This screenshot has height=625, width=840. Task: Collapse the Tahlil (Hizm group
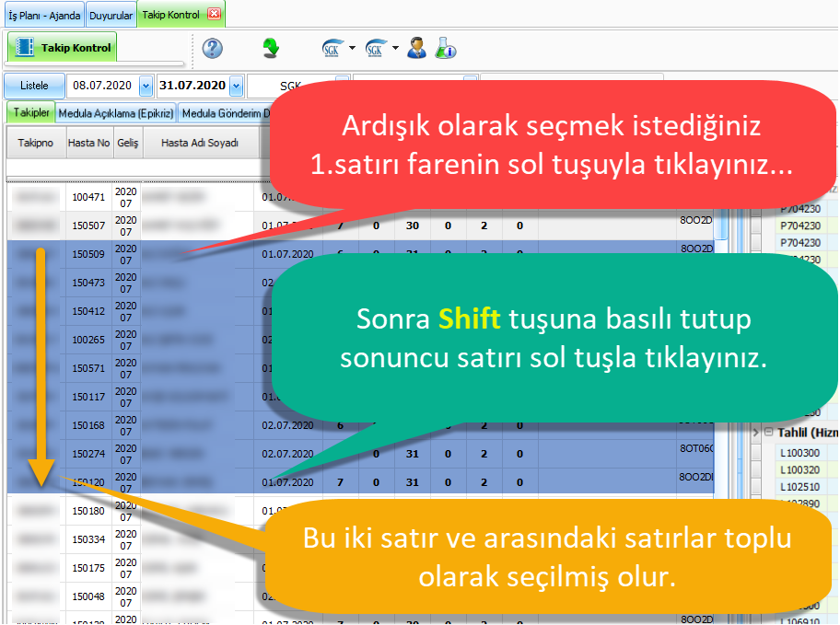point(769,432)
